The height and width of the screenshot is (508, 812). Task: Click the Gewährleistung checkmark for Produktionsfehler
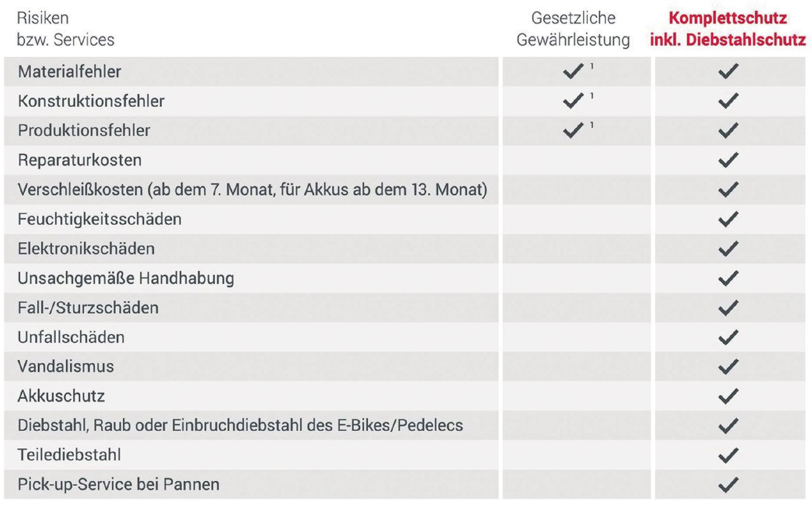[x=573, y=130]
